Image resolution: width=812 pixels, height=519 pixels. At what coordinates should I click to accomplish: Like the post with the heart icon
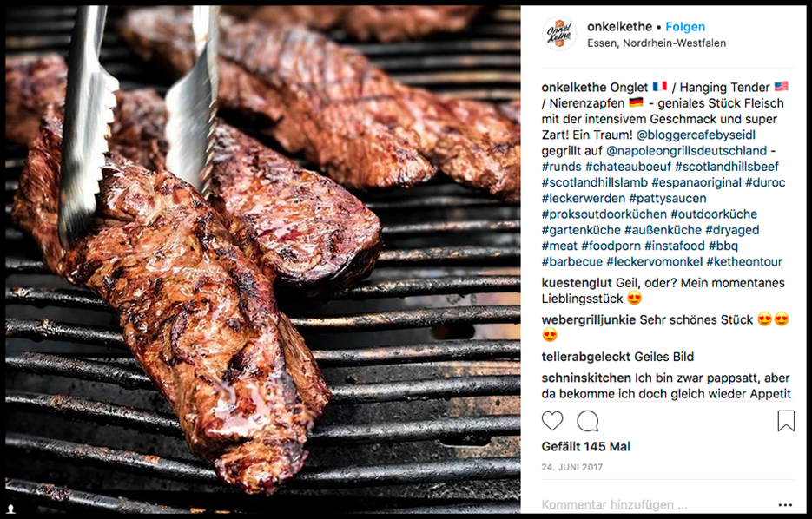coord(552,421)
